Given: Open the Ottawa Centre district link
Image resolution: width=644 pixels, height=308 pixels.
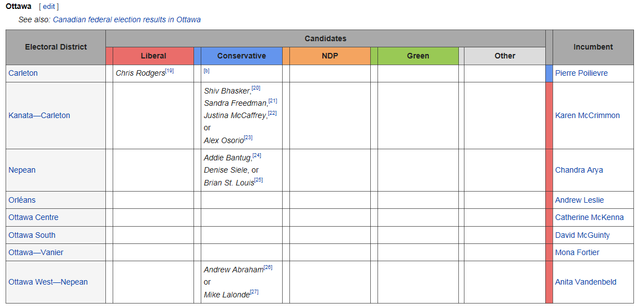Looking at the screenshot, I should tap(33, 218).
